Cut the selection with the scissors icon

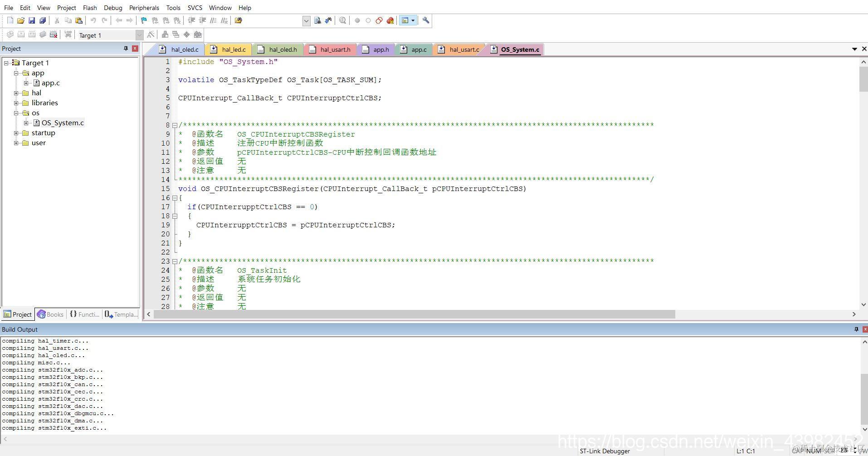click(x=57, y=20)
